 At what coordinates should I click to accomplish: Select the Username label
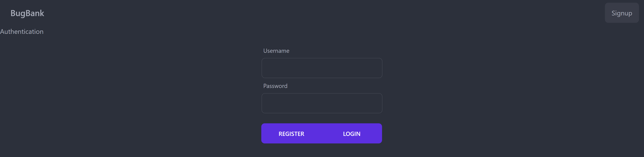[x=276, y=51]
